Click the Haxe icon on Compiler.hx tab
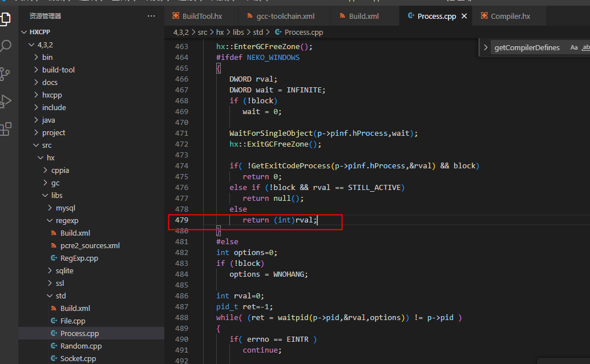590x364 pixels. tap(484, 16)
